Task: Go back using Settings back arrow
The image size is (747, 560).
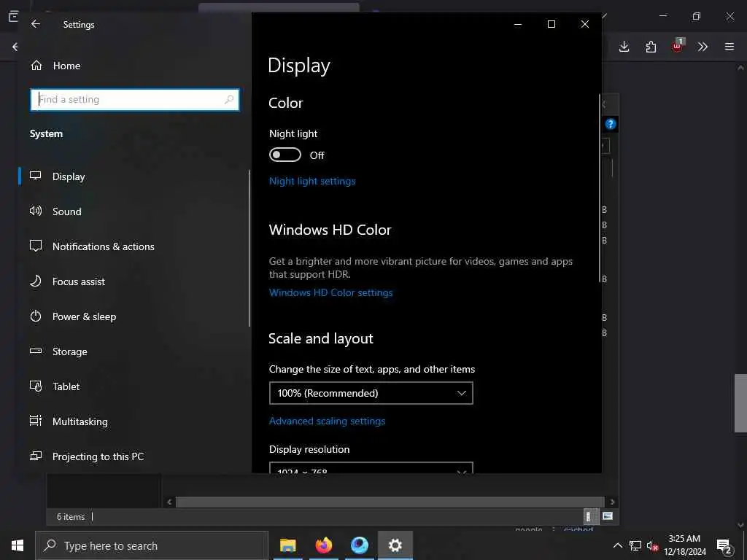Action: [x=36, y=24]
